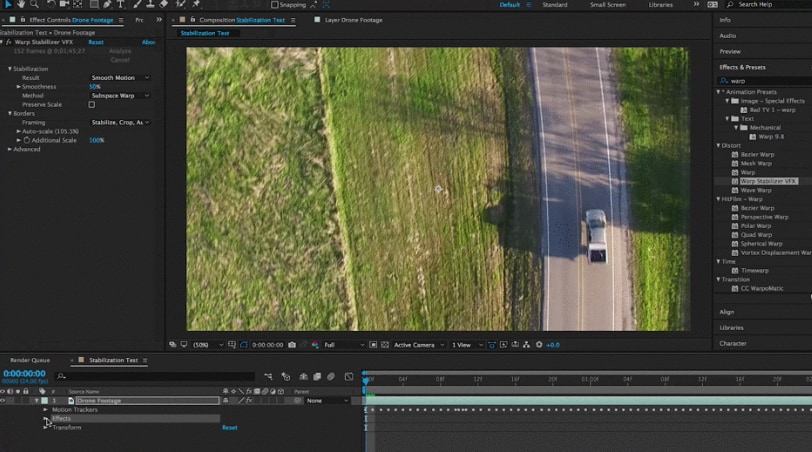
Task: Toggle the shy switch on Drone Footage layer
Action: (x=226, y=401)
